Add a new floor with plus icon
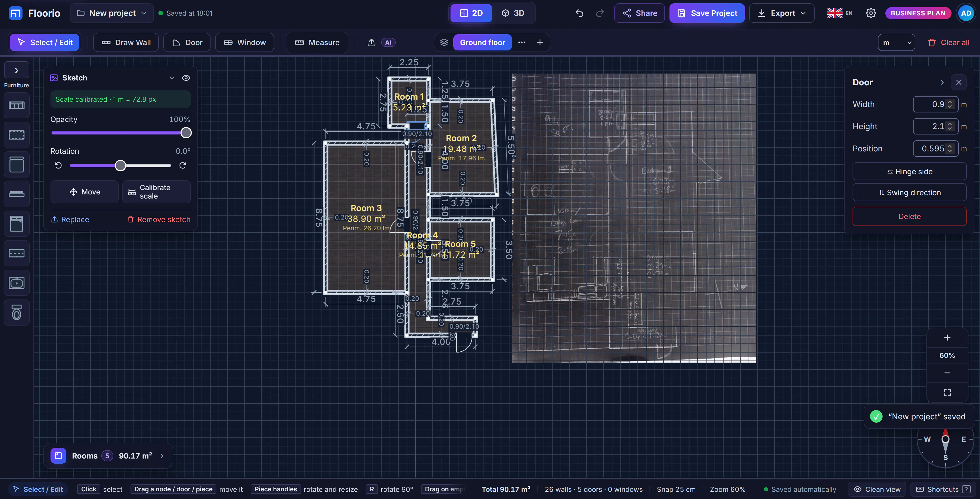980x499 pixels. 540,43
